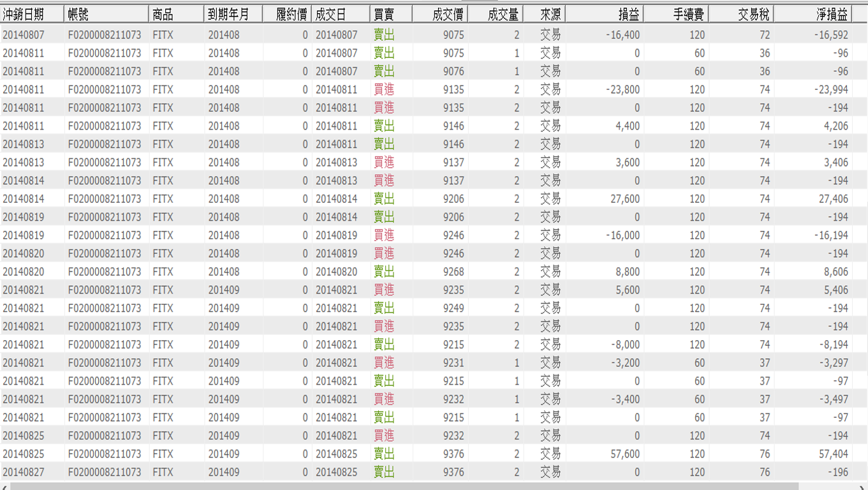Select 買進 in the 9231 price row
The height and width of the screenshot is (490, 868).
click(384, 363)
